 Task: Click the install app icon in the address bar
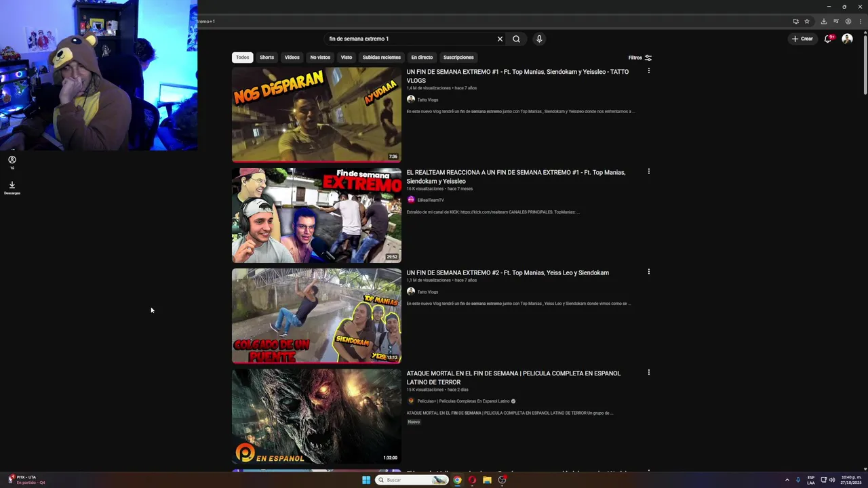tap(795, 21)
